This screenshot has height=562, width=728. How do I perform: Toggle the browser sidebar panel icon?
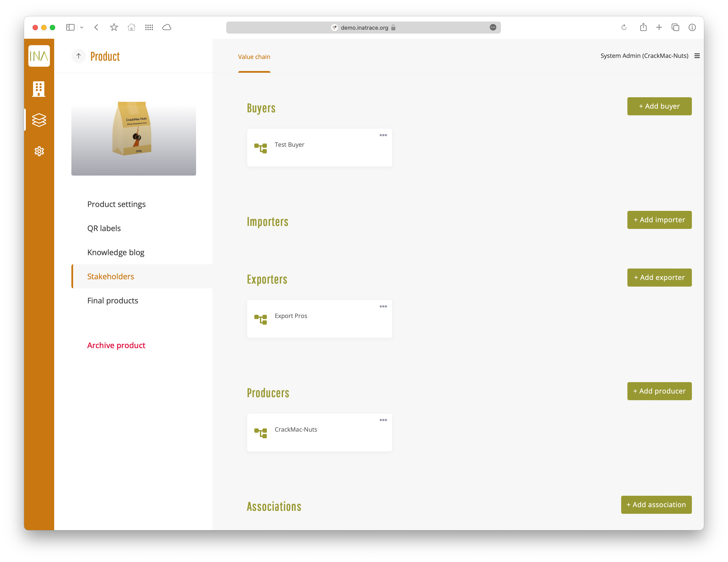(x=70, y=27)
